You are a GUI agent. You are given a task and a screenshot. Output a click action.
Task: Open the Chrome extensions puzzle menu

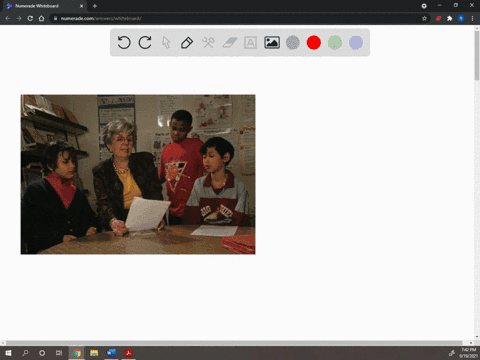pos(449,18)
